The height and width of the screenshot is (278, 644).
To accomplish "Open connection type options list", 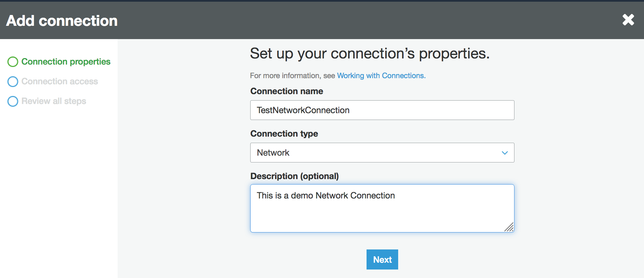I will [382, 153].
